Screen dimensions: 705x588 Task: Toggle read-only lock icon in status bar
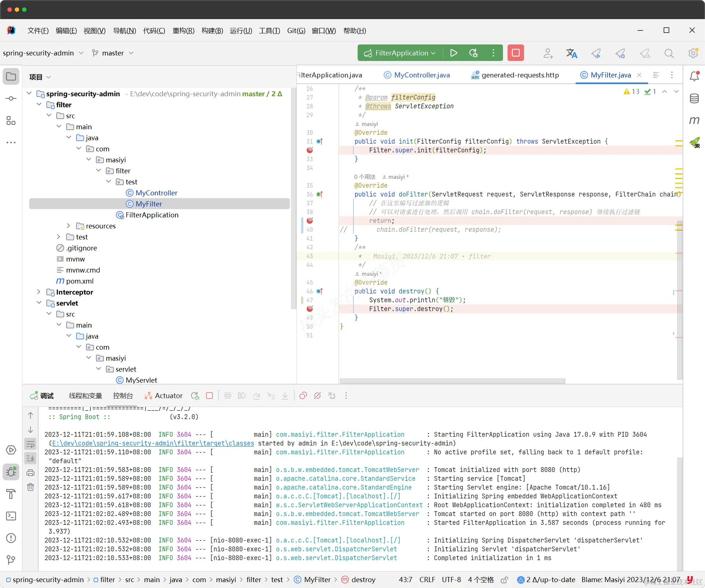[504, 580]
